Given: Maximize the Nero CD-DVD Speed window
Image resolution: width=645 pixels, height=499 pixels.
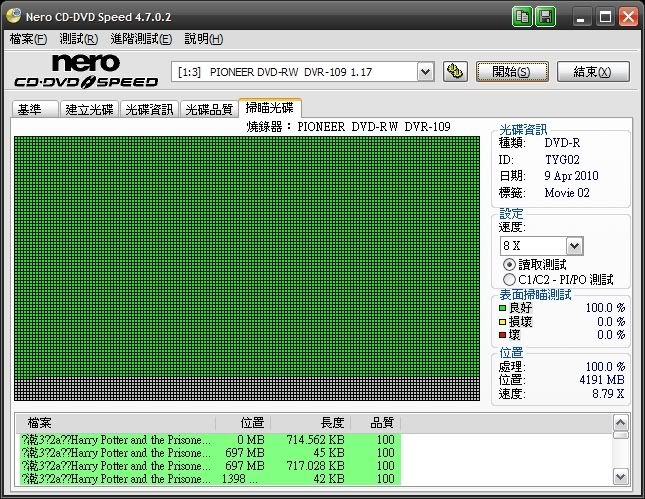Looking at the screenshot, I should (x=605, y=17).
